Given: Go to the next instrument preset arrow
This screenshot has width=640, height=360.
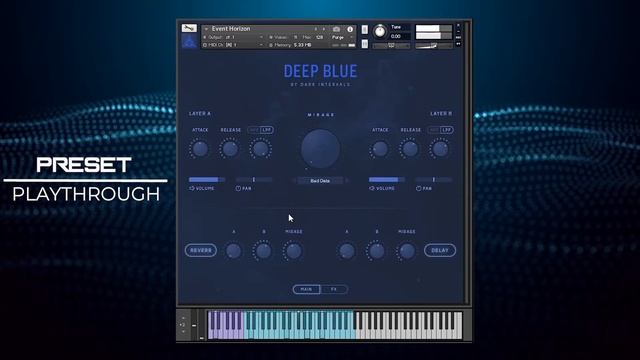Looking at the screenshot, I should [x=324, y=29].
